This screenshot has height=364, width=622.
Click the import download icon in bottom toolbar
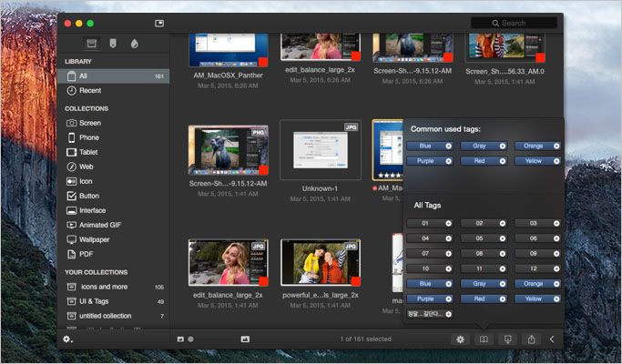tap(507, 339)
